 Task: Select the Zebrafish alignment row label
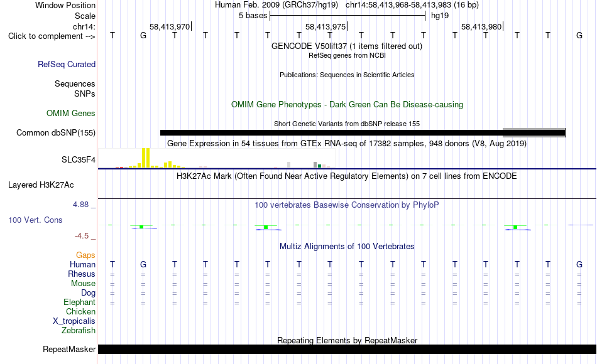pos(79,331)
